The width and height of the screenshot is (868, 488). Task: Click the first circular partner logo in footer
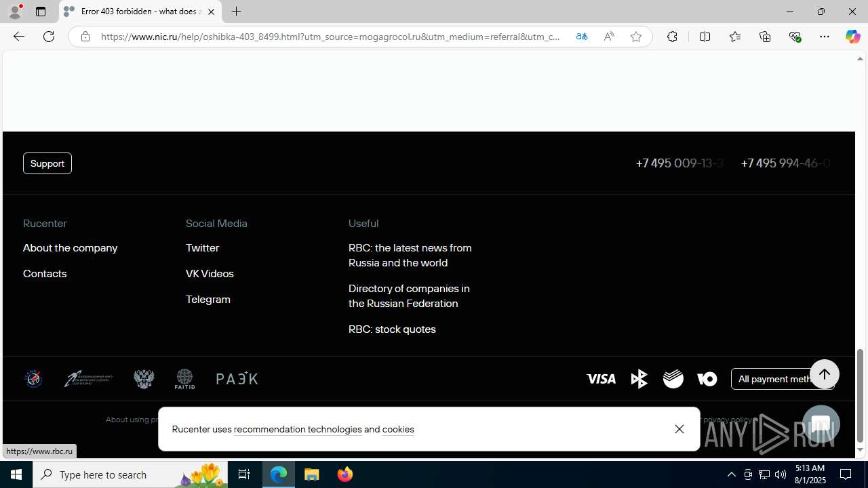(x=33, y=379)
